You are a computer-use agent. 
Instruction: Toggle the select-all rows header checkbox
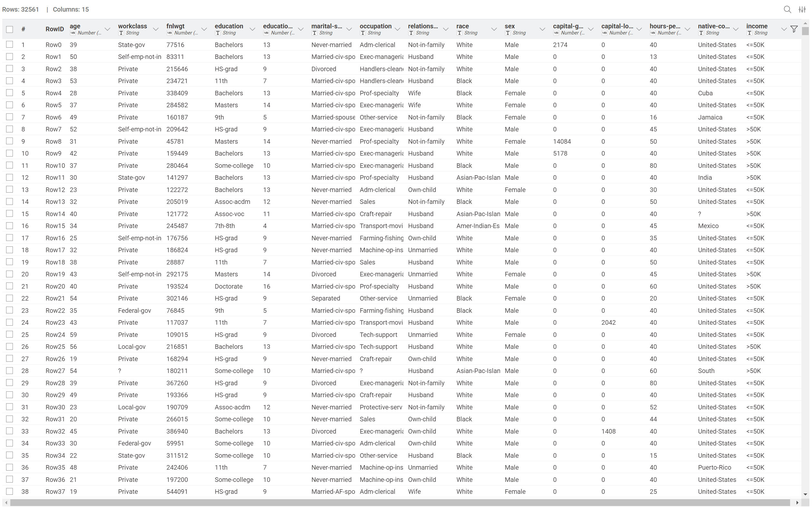(x=9, y=29)
